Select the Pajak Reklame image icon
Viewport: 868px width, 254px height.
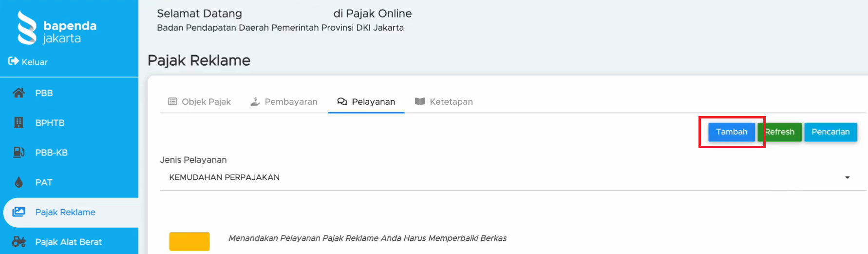(x=19, y=212)
